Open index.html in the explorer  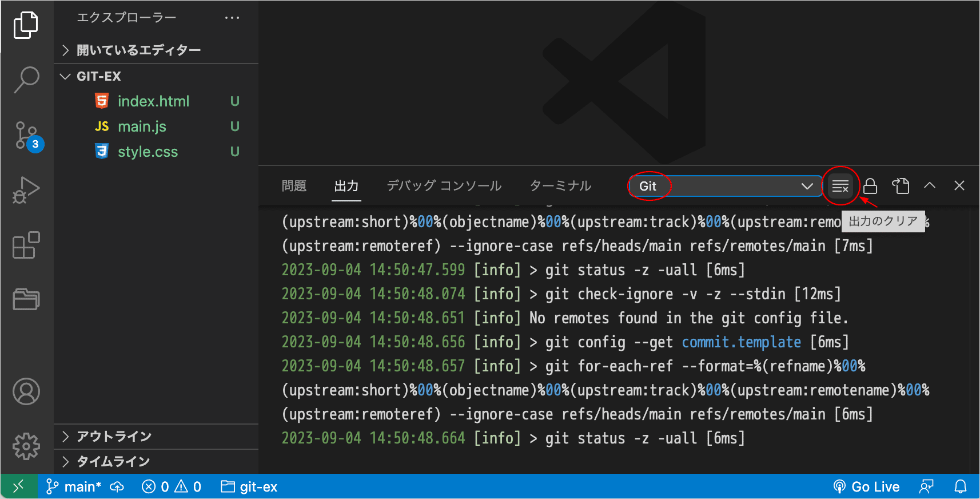pos(153,101)
